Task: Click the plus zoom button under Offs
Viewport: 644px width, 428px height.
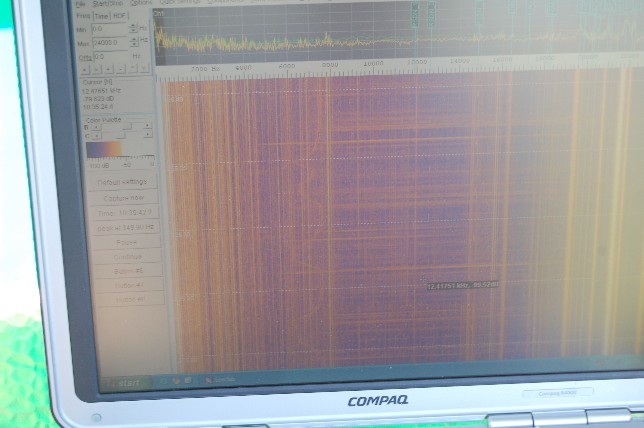Action: (109, 69)
